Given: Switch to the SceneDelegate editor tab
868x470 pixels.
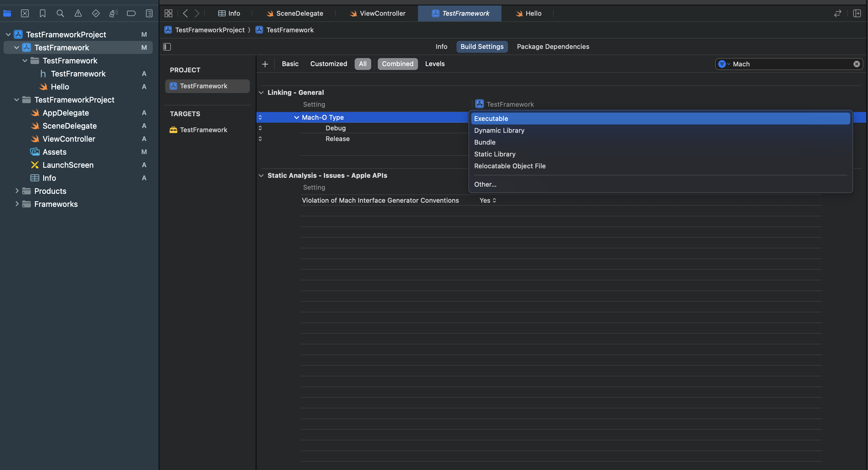Looking at the screenshot, I should (x=295, y=14).
